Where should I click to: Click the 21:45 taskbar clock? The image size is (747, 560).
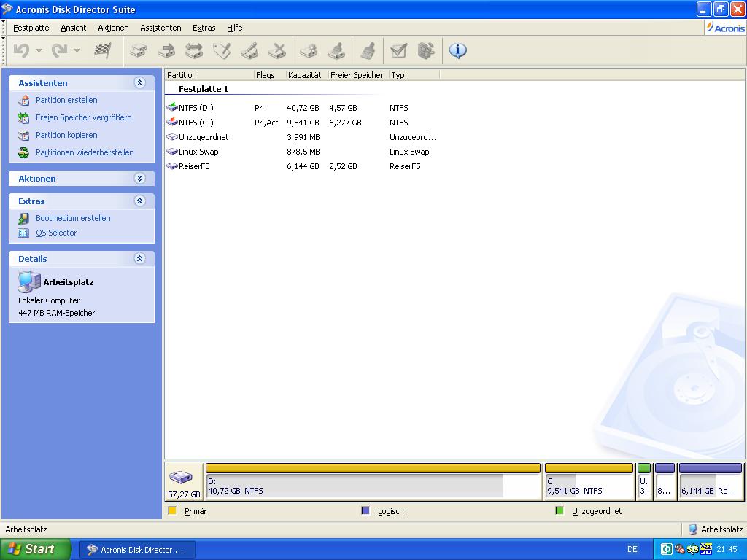tap(727, 549)
